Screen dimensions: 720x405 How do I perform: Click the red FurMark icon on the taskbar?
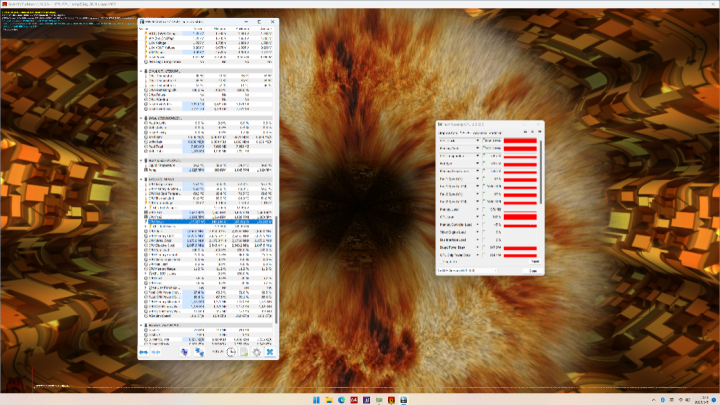pyautogui.click(x=391, y=400)
